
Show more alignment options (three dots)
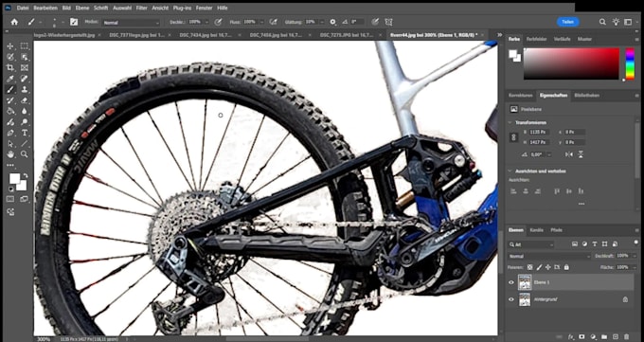tap(581, 204)
